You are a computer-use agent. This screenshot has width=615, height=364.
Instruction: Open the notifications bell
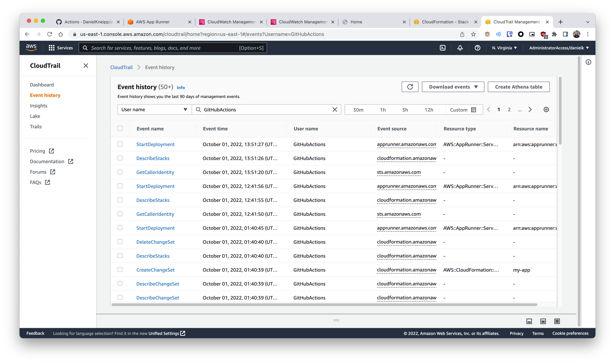click(460, 48)
